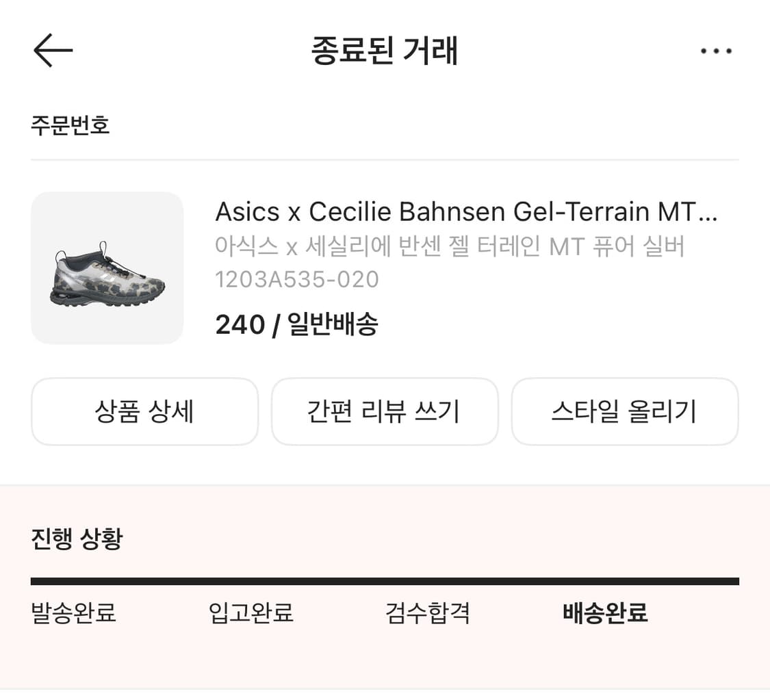Click the 상품 상세 button
770x700 pixels.
pyautogui.click(x=144, y=411)
